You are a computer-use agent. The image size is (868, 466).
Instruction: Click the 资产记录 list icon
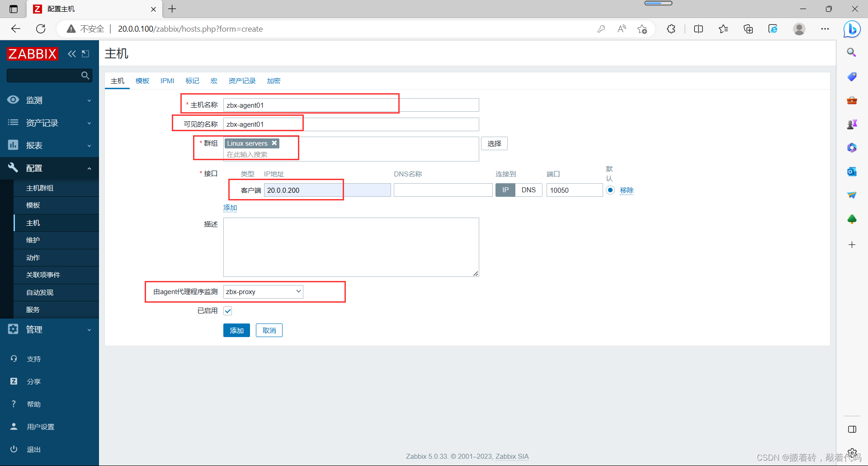[x=13, y=122]
